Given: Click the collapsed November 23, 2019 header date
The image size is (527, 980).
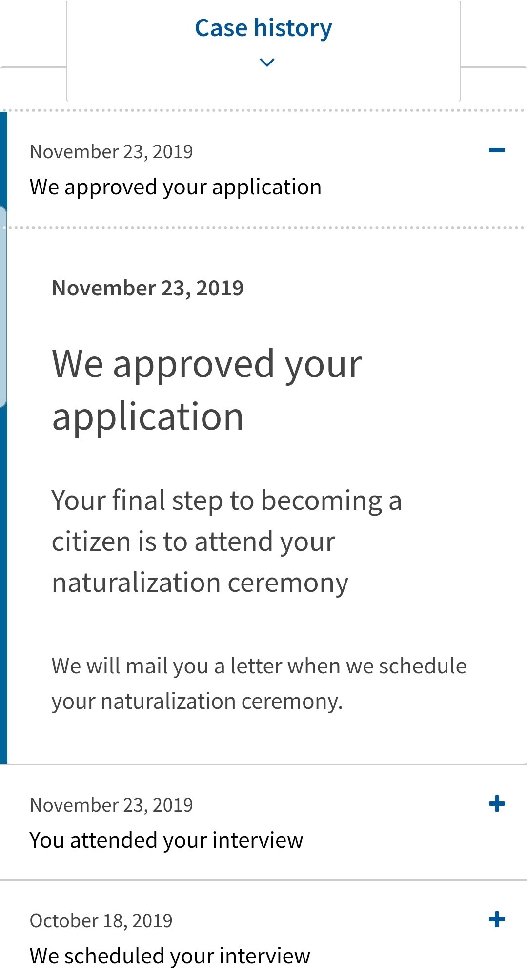Looking at the screenshot, I should tap(111, 151).
